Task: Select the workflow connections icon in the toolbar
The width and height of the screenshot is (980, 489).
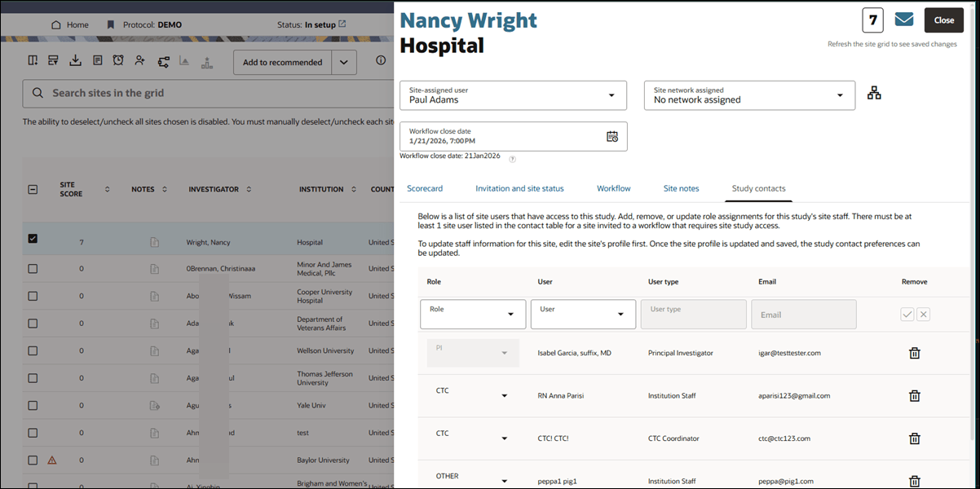Action: point(164,60)
